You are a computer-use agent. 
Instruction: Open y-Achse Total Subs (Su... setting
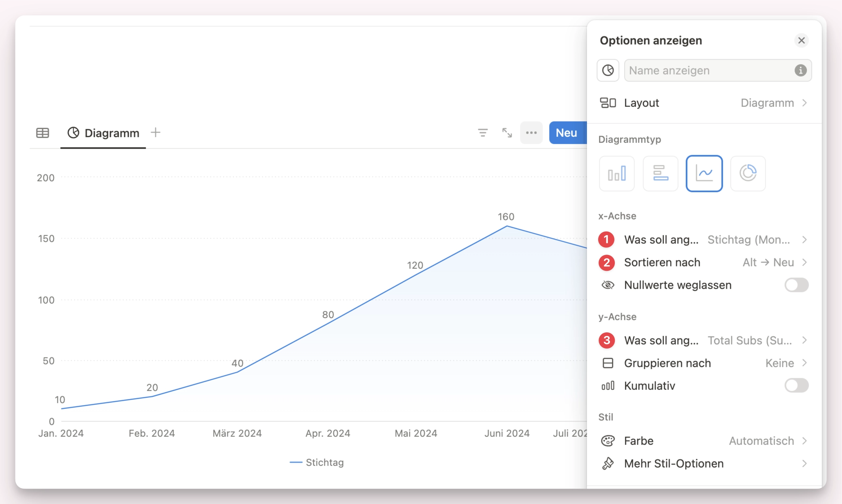pyautogui.click(x=704, y=340)
